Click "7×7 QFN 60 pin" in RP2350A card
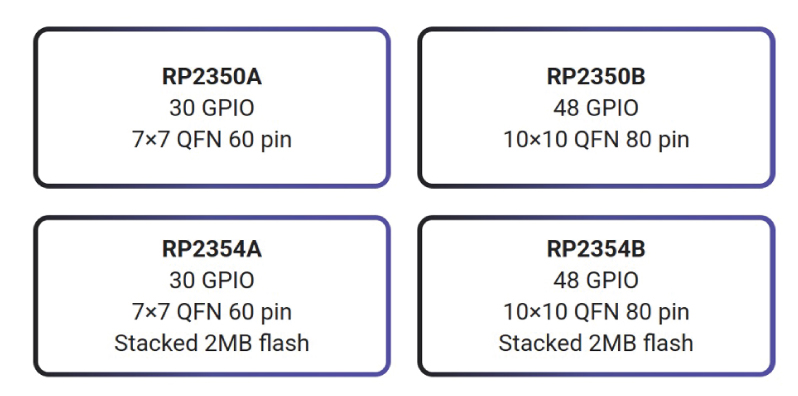Viewport: 798px width, 396px height. pos(212,139)
